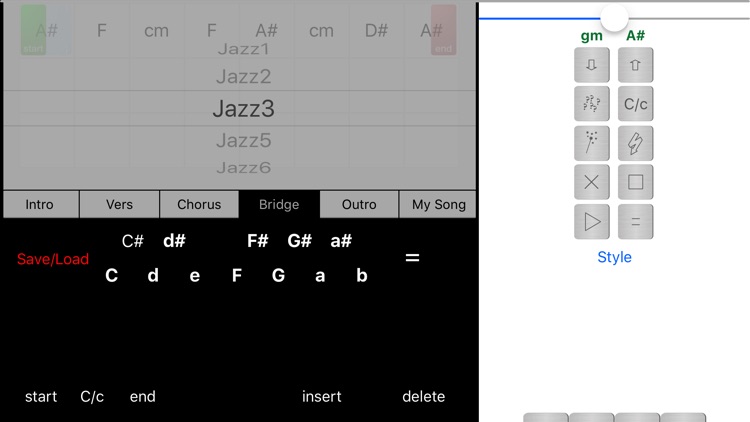Switch to the Chorus tab
This screenshot has height=422, width=750.
(x=199, y=204)
